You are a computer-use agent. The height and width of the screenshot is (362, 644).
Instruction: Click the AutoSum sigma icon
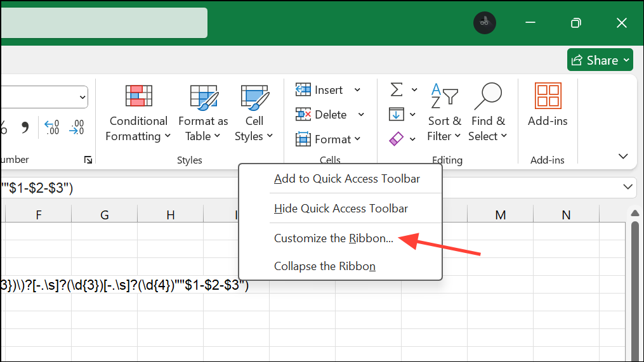pos(397,89)
